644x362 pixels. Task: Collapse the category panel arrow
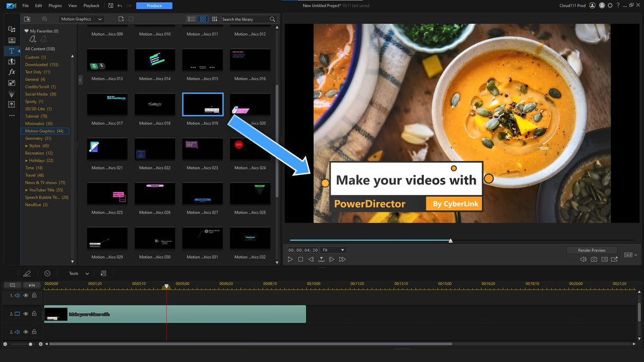click(80, 80)
